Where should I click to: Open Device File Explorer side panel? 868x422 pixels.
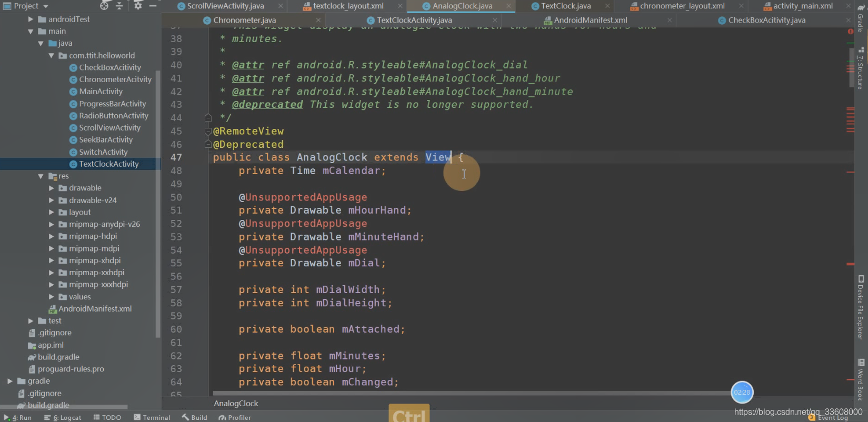click(860, 307)
